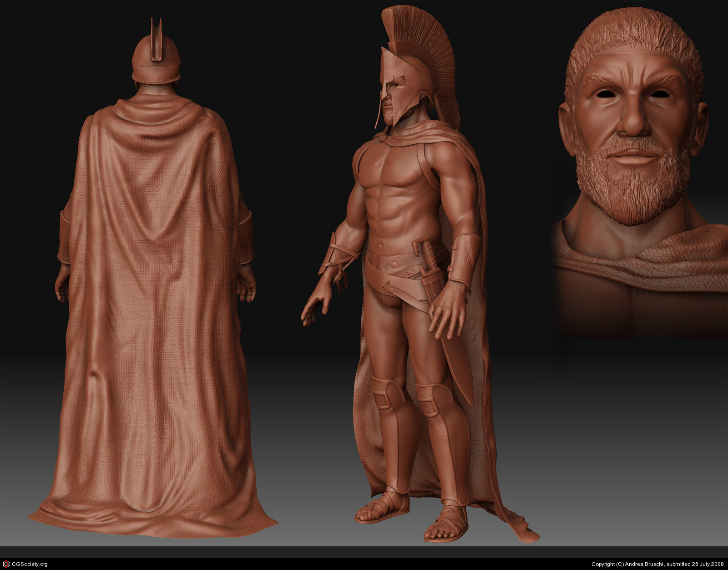The image size is (728, 570).
Task: Click the beard on the face close-up
Action: (x=632, y=191)
